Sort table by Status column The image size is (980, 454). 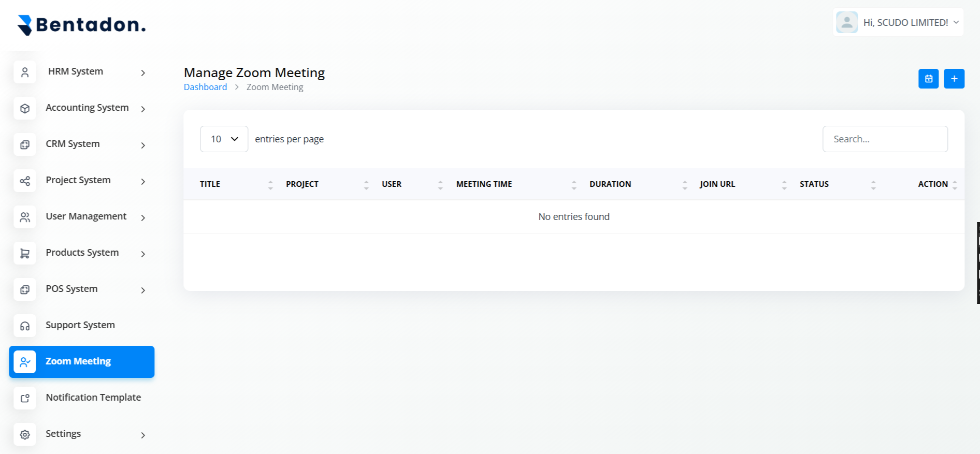pos(873,185)
